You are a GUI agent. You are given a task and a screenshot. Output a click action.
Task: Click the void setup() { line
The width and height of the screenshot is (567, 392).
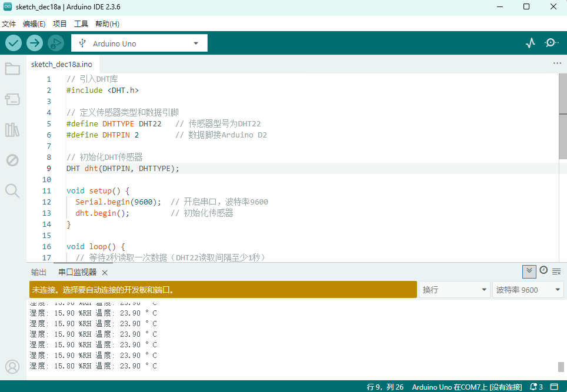click(98, 191)
